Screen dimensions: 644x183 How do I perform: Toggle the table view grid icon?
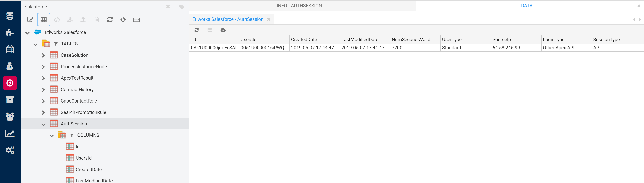point(43,19)
